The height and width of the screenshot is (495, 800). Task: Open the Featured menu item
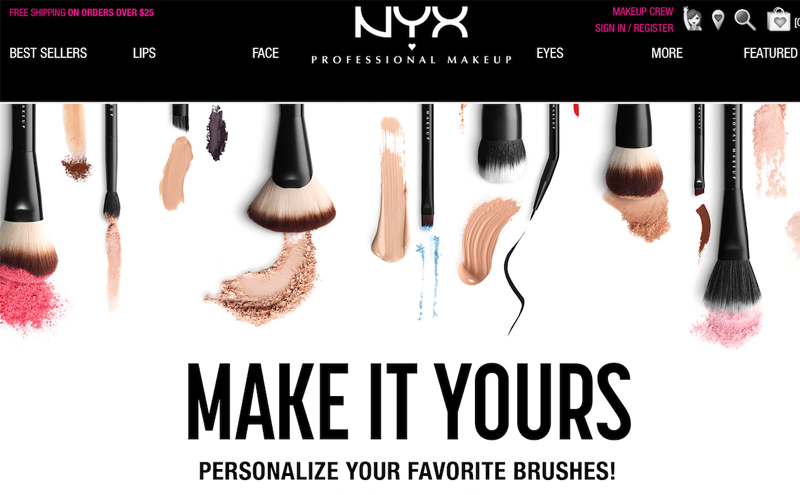(x=770, y=53)
